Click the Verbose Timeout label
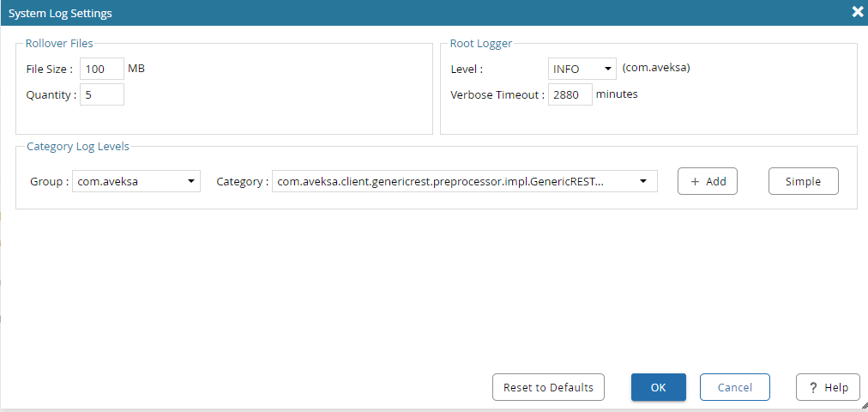Screen dimensions: 868x412 tap(497, 94)
